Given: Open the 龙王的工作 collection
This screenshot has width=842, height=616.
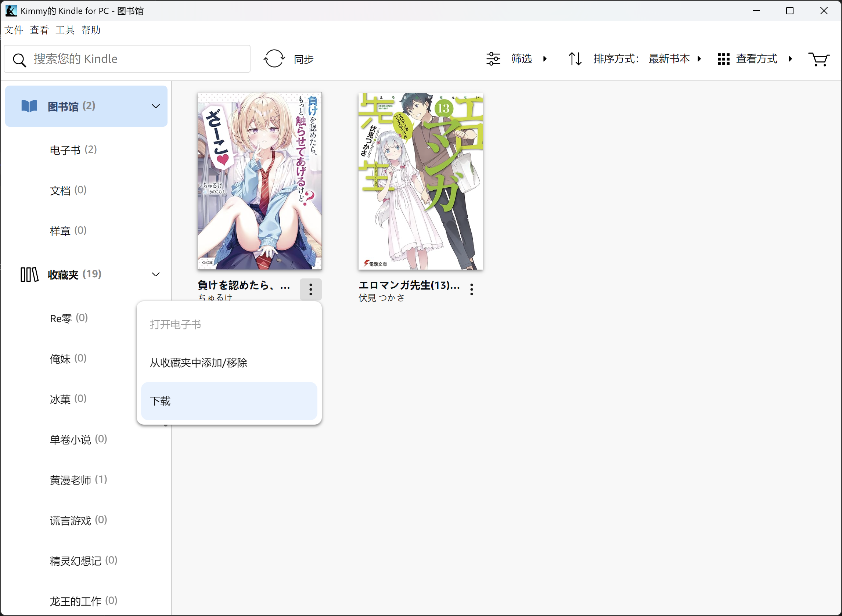Looking at the screenshot, I should [x=83, y=601].
